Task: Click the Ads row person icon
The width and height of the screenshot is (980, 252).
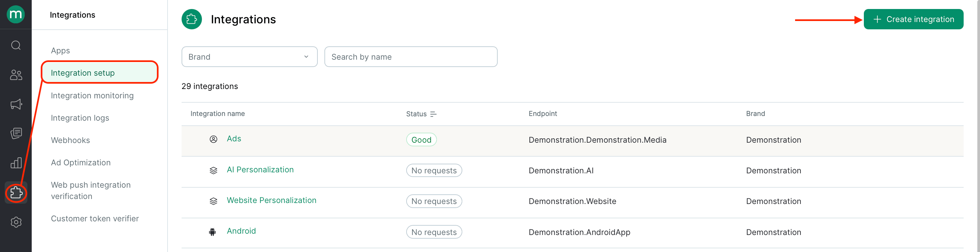Action: [x=213, y=139]
